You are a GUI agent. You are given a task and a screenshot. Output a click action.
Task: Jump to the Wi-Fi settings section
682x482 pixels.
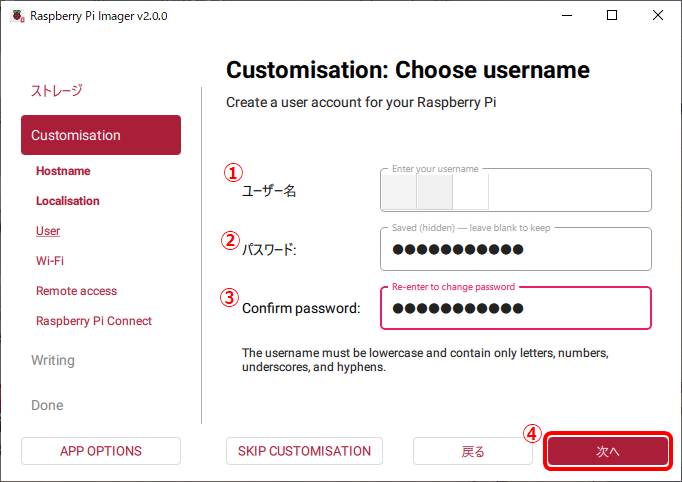click(x=50, y=261)
